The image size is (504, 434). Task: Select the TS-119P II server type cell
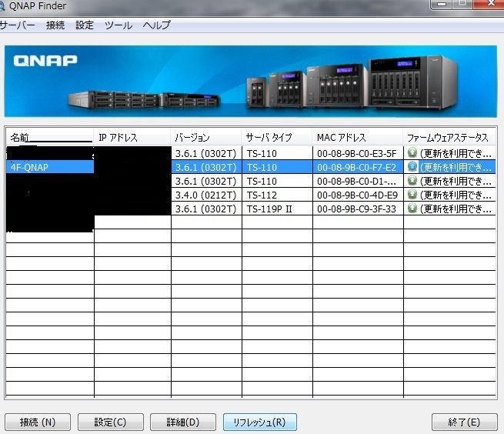pos(277,209)
